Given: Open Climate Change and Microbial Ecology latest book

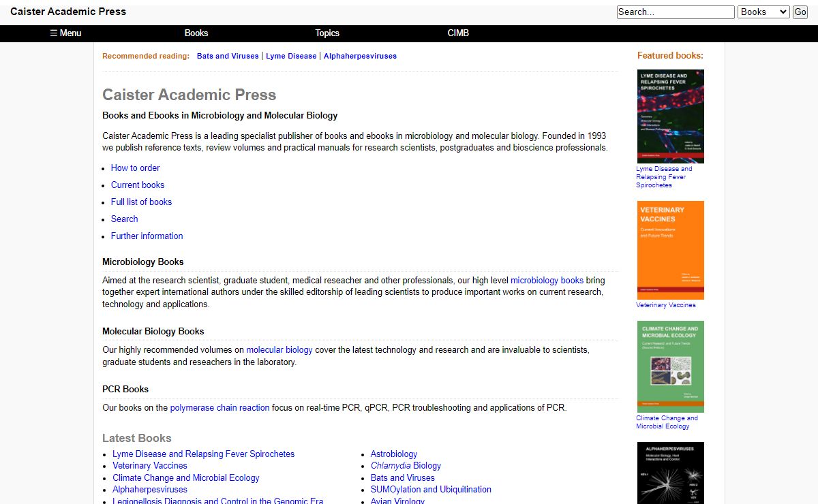Looking at the screenshot, I should [185, 477].
